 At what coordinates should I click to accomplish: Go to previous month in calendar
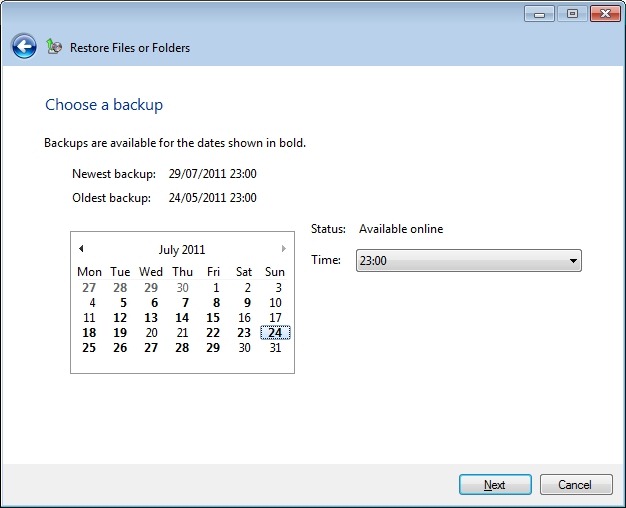tap(81, 249)
